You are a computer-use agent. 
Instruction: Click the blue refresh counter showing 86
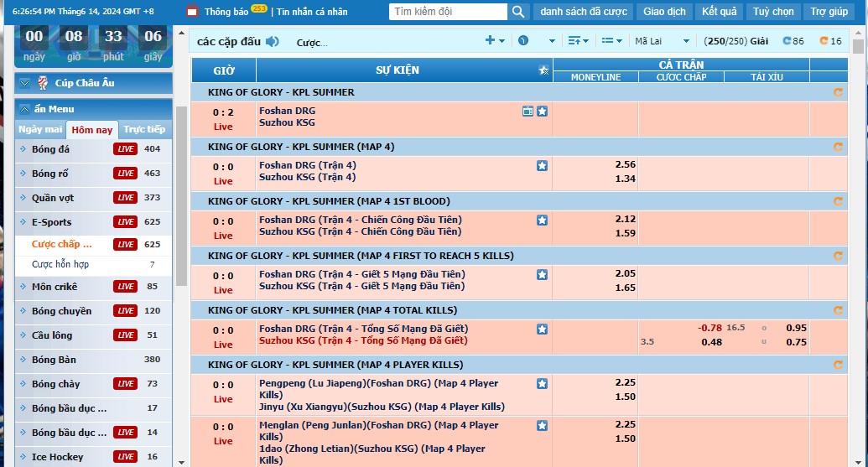793,41
